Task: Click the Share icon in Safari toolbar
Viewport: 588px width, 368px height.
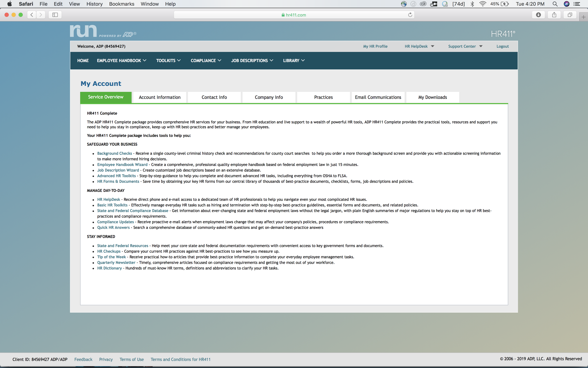Action: (554, 15)
